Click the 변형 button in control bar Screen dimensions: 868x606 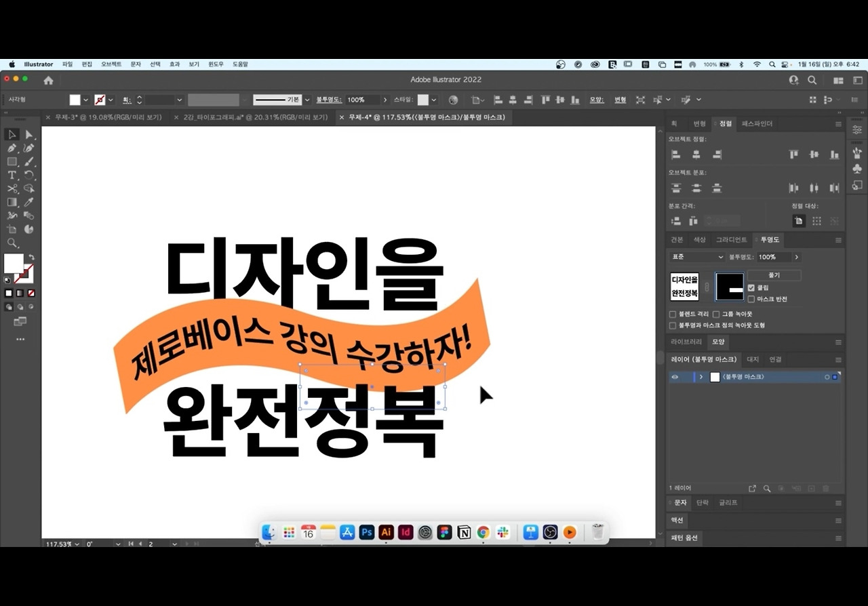620,100
